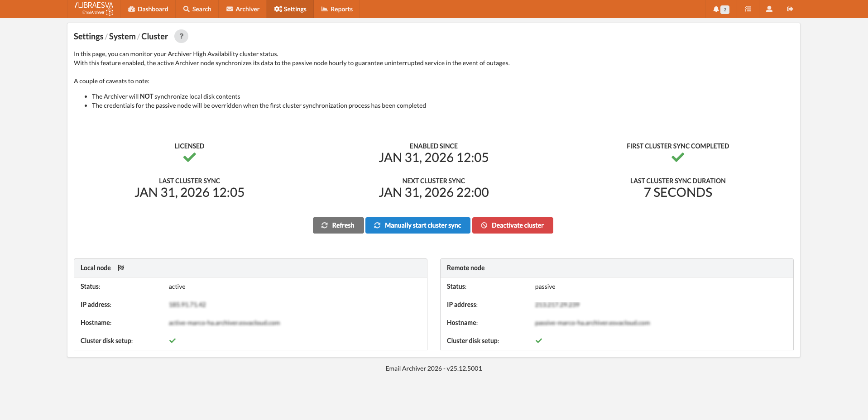The width and height of the screenshot is (868, 420).
Task: Click the System breadcrumb link
Action: tap(122, 36)
